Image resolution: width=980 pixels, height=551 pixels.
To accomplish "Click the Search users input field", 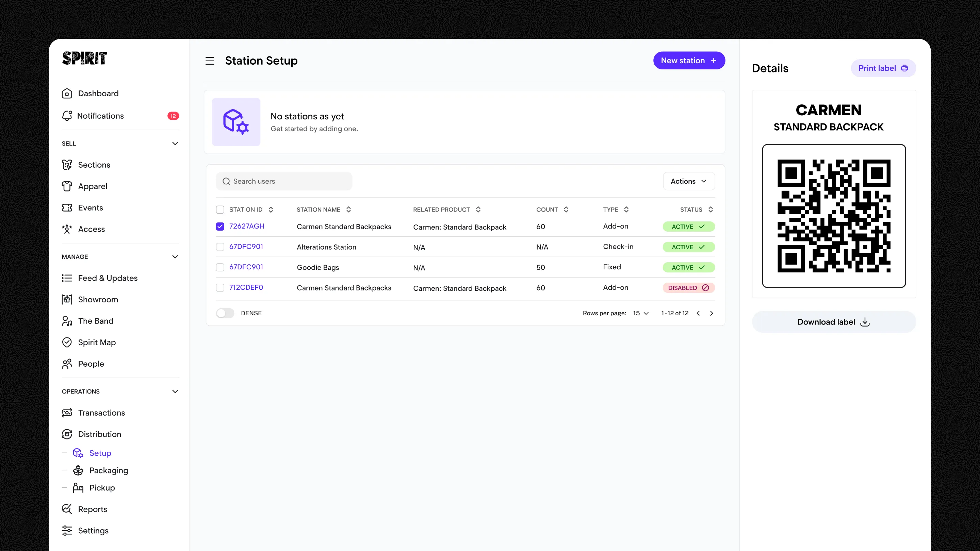I will click(x=289, y=181).
